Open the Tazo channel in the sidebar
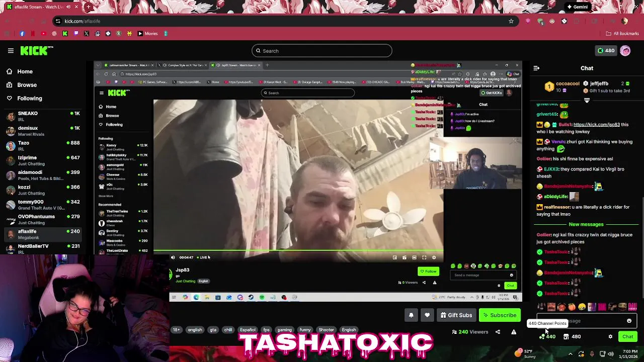The height and width of the screenshot is (362, 644). tap(43, 146)
